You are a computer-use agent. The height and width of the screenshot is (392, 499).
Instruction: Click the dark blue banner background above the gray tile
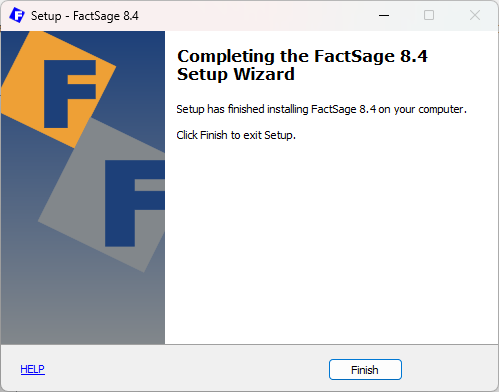140,83
